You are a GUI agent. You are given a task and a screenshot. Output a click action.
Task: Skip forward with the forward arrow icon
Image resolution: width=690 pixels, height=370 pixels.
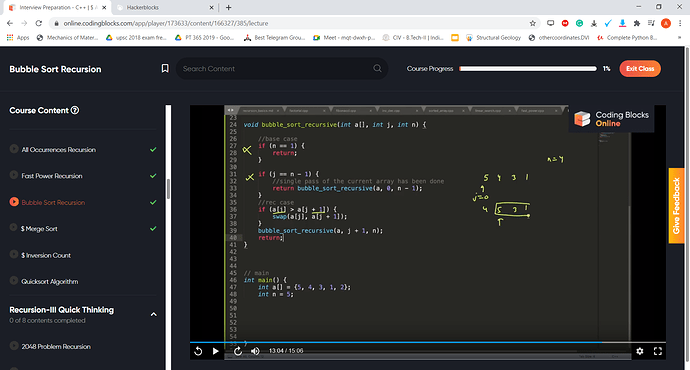coord(238,351)
